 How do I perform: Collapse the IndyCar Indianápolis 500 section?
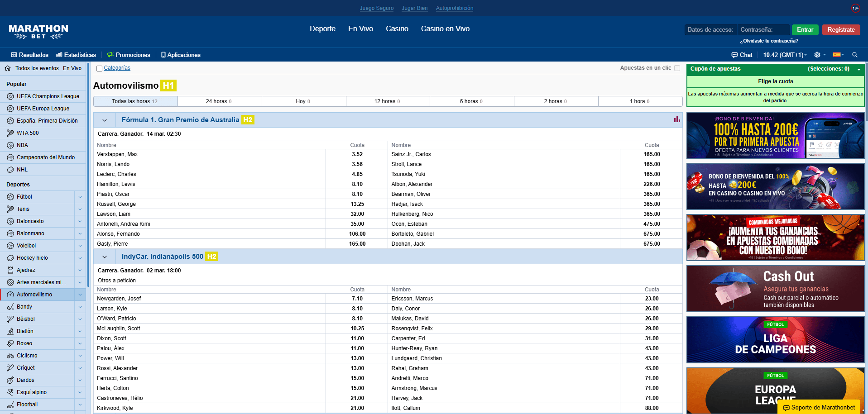click(105, 257)
